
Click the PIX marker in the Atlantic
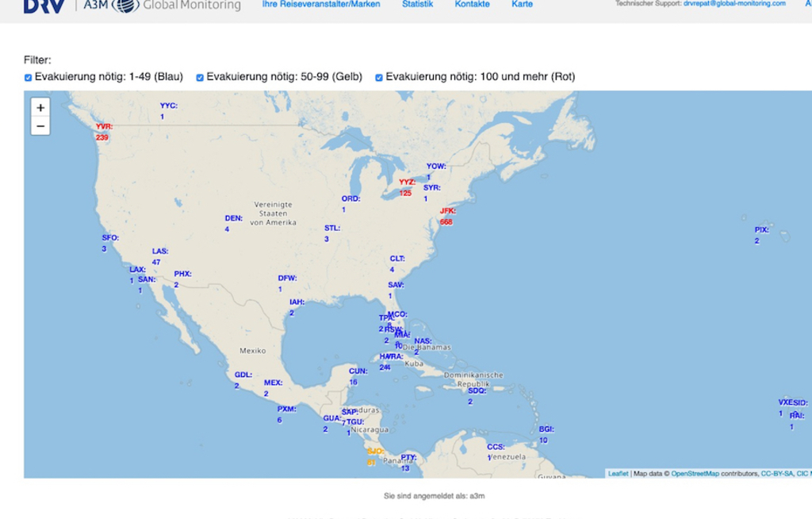pyautogui.click(x=761, y=236)
